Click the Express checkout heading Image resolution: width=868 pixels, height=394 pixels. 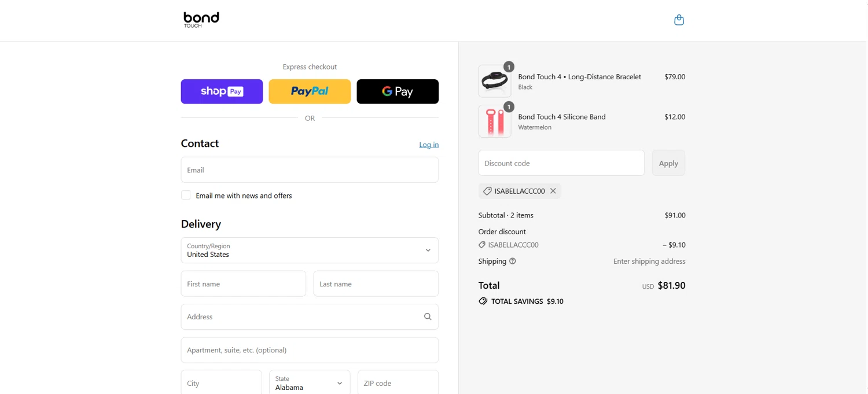tap(310, 67)
